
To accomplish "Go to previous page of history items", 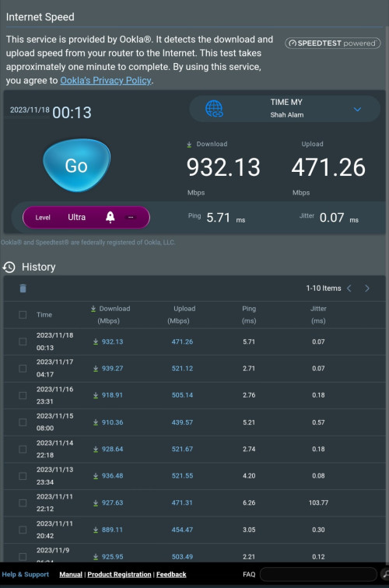I will click(349, 288).
